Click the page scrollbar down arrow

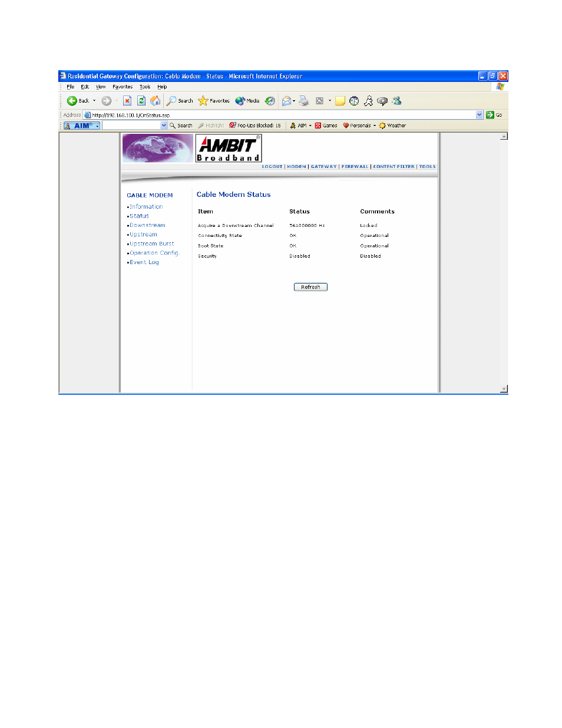coord(504,389)
